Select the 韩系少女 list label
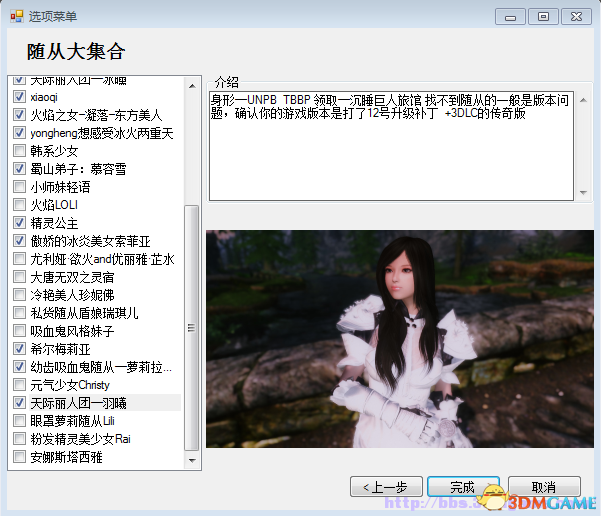This screenshot has width=601, height=516. 54,151
